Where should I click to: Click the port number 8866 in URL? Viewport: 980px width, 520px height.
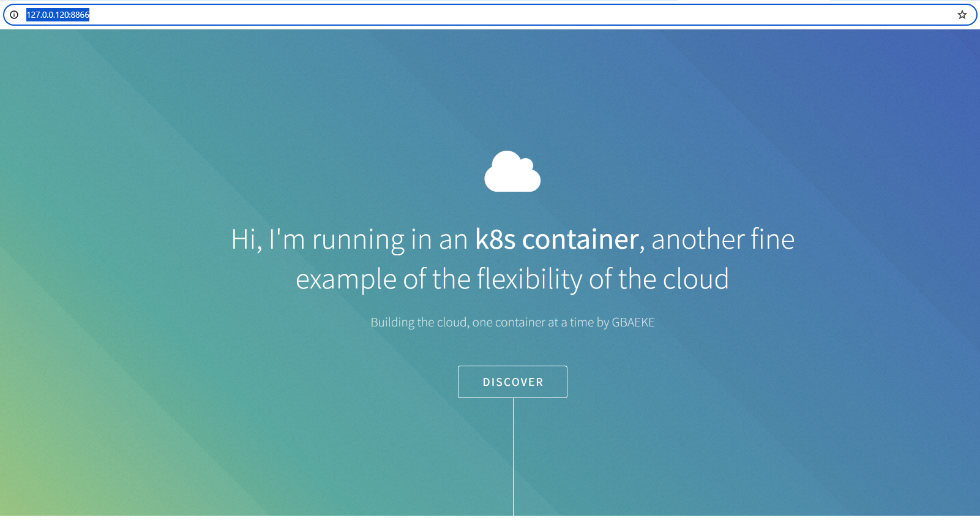pyautogui.click(x=80, y=15)
